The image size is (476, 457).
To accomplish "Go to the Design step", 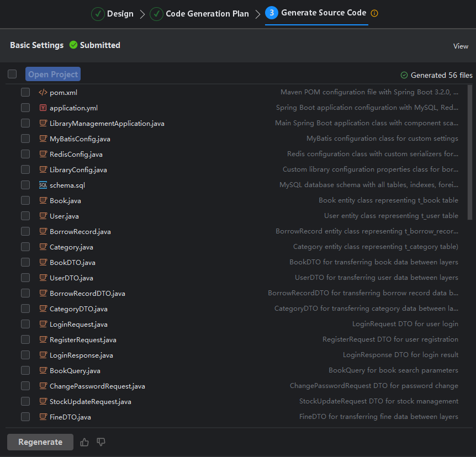I will click(113, 14).
